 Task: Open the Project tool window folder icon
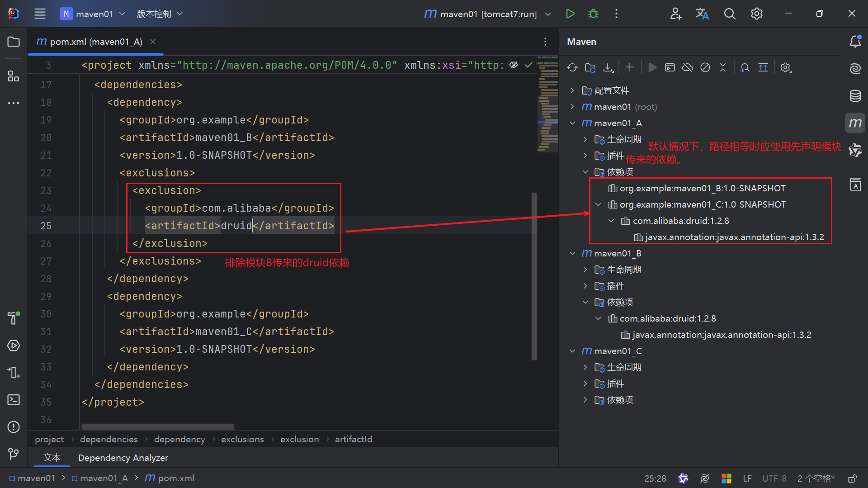pos(14,42)
